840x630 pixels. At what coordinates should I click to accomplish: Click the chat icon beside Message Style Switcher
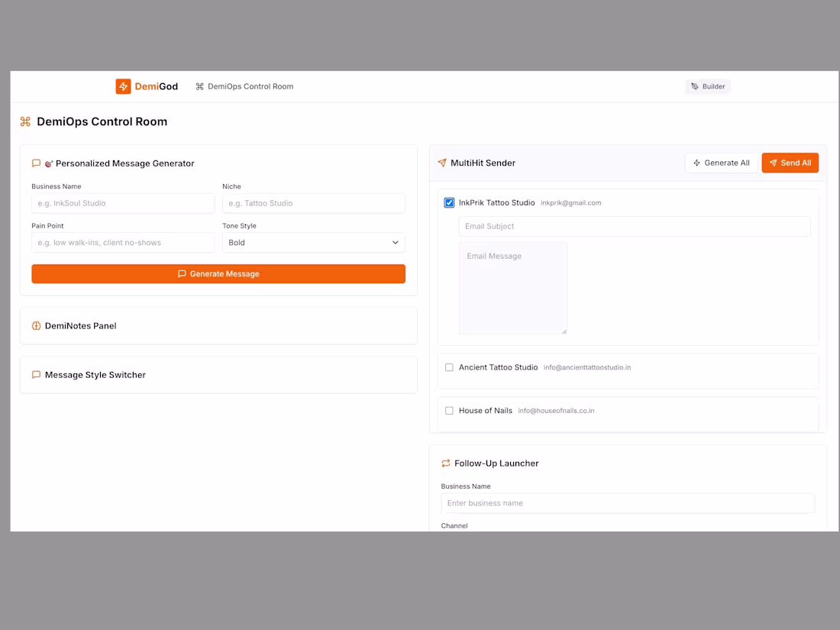36,374
